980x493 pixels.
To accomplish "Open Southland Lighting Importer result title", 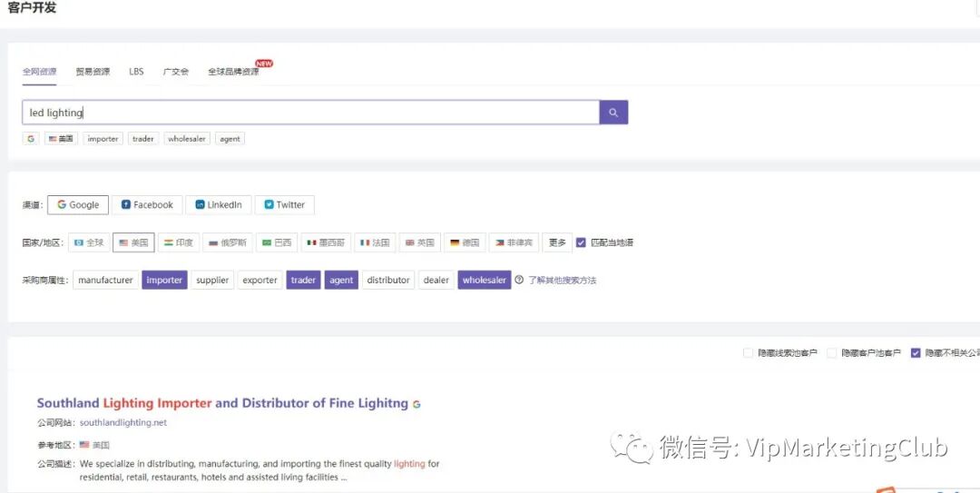I will [222, 403].
